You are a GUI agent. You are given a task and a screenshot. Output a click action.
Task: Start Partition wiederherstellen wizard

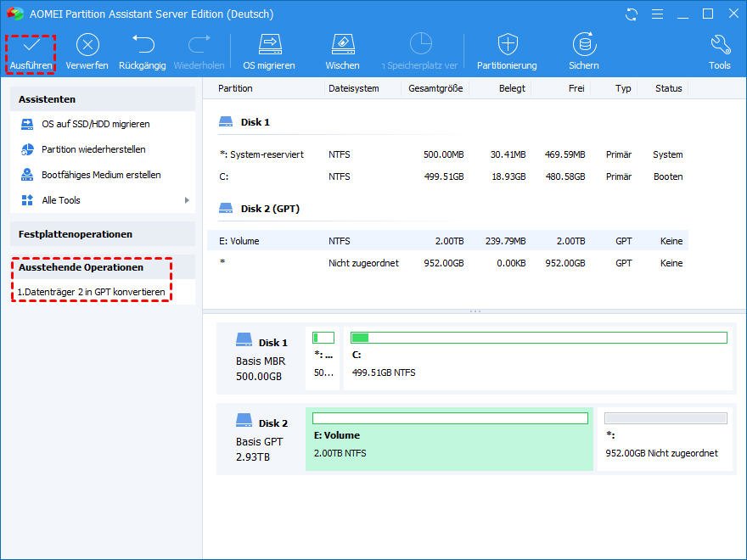[93, 149]
